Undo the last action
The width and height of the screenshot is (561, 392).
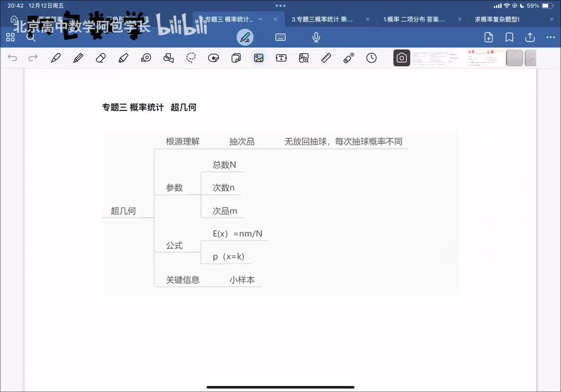pos(13,58)
